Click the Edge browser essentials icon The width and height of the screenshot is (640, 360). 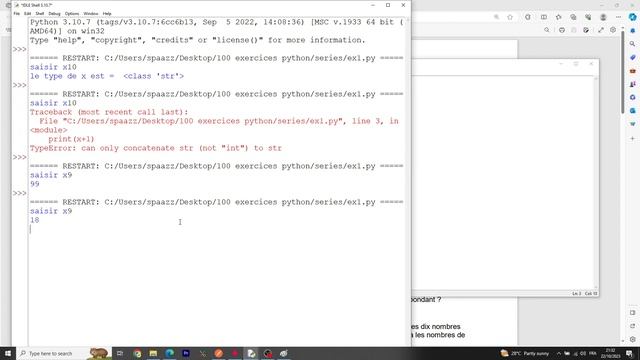point(588,17)
